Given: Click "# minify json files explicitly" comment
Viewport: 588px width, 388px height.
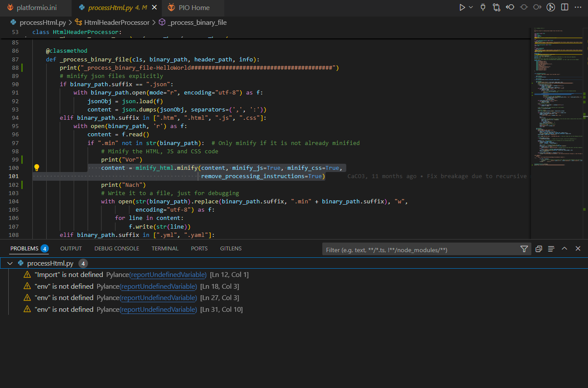Looking at the screenshot, I should [112, 76].
